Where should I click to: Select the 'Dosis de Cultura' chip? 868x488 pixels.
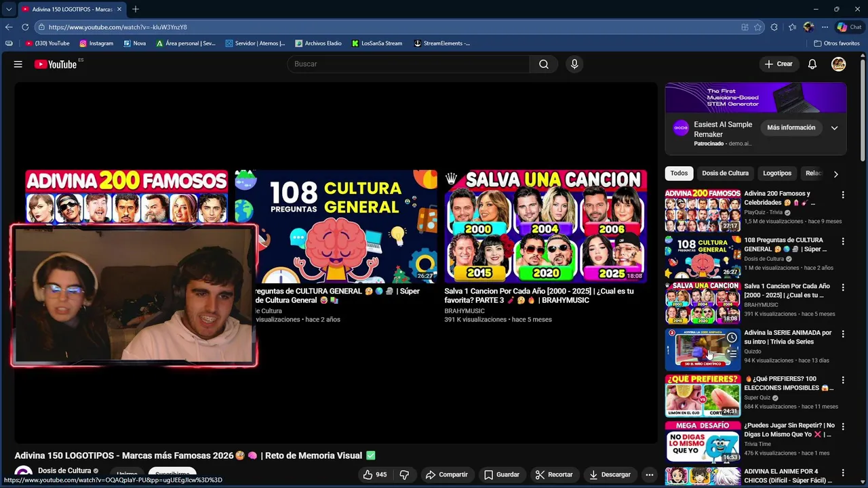[x=725, y=174]
